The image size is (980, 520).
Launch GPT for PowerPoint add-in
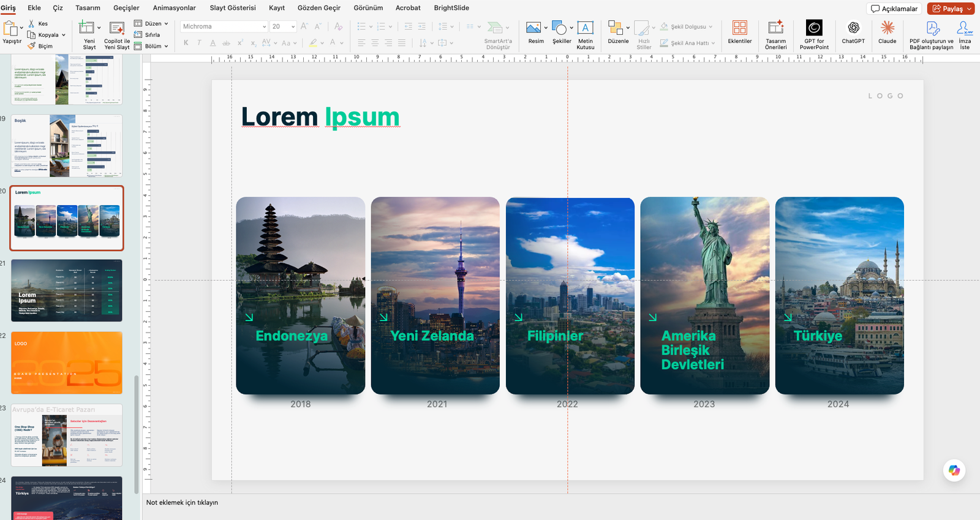[814, 35]
